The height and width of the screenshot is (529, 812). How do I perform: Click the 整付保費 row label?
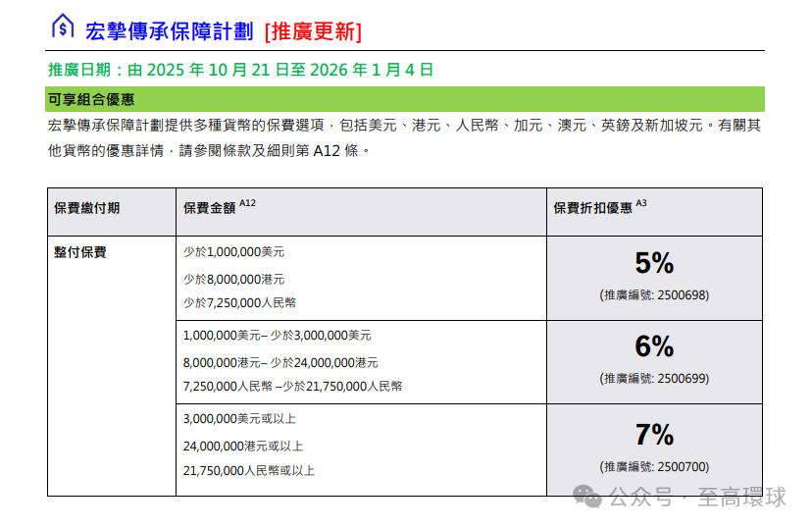(80, 252)
